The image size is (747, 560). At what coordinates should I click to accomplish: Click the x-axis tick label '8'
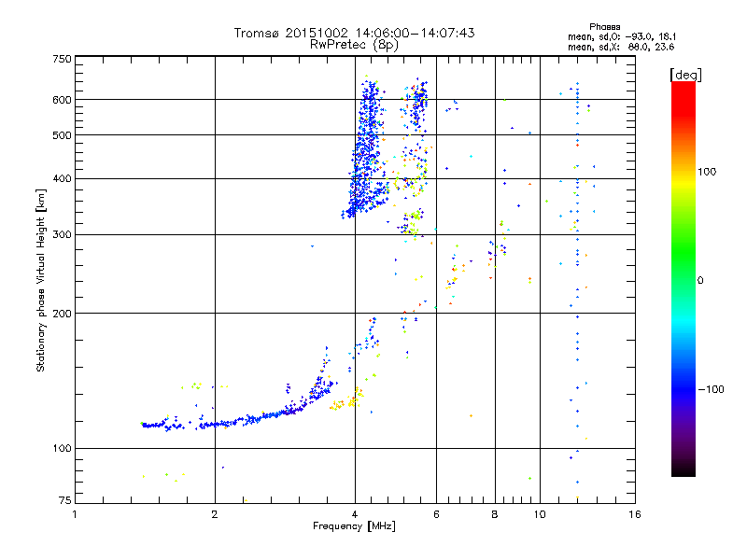click(x=495, y=514)
